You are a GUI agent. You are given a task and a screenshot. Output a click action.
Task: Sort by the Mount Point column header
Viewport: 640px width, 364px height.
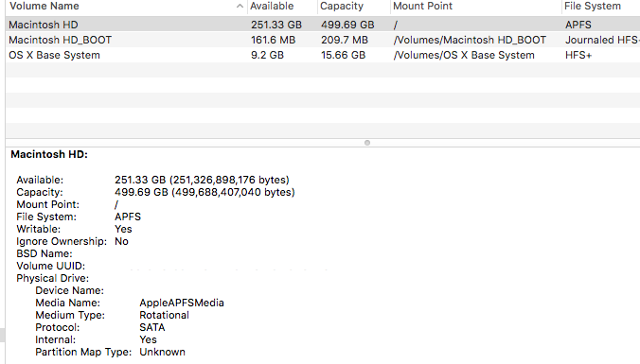[x=423, y=6]
